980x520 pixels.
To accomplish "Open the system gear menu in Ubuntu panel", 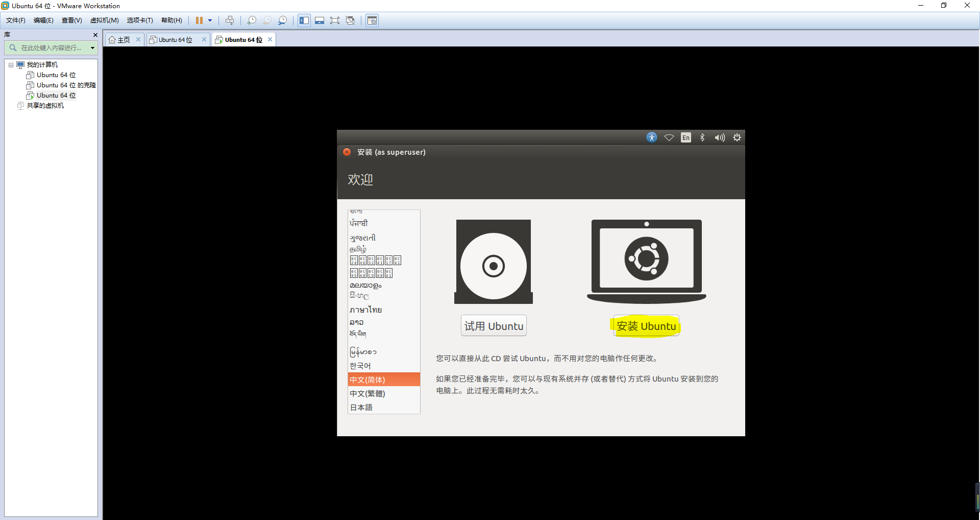I will tap(737, 137).
